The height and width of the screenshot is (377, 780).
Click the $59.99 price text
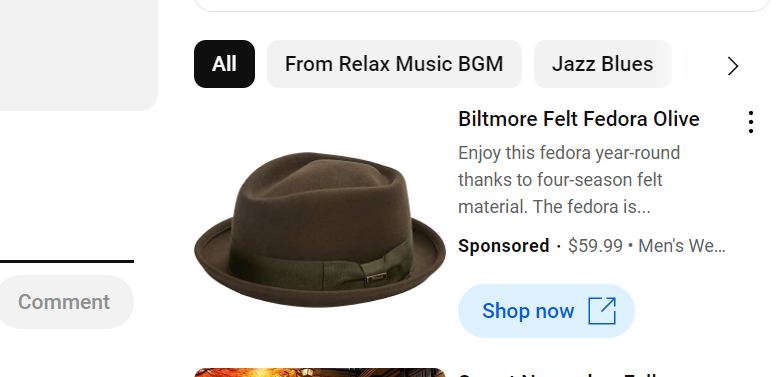595,246
